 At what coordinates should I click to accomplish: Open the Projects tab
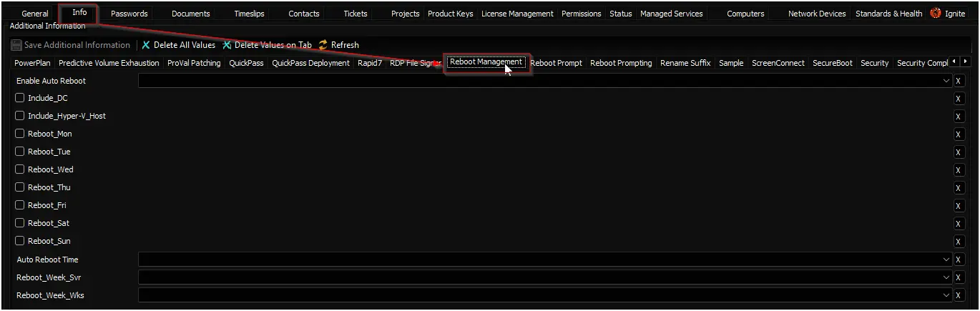(406, 14)
